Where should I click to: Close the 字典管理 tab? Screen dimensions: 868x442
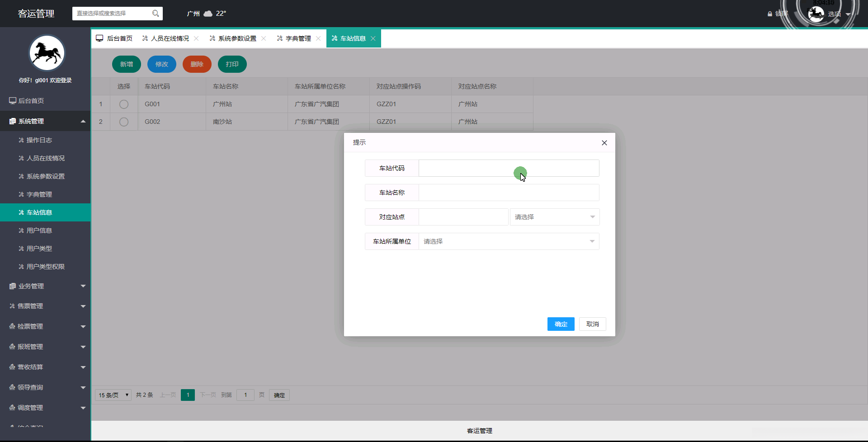click(x=318, y=38)
